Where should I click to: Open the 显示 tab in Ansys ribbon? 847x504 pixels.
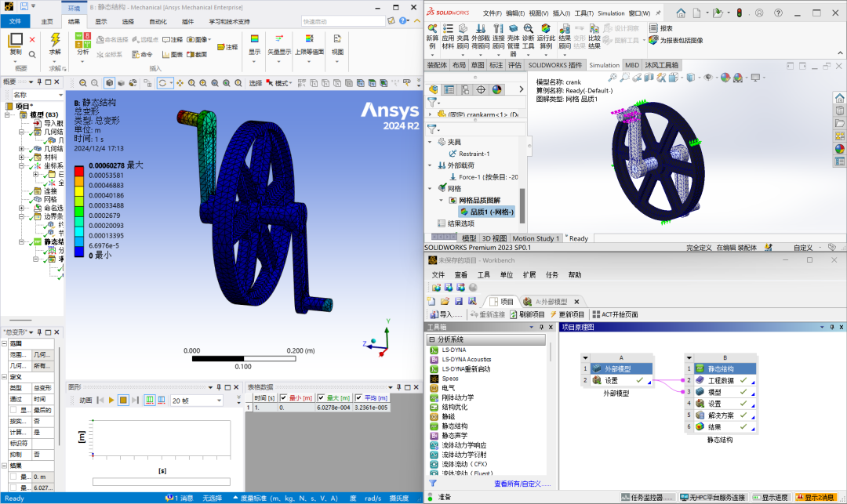pyautogui.click(x=101, y=22)
